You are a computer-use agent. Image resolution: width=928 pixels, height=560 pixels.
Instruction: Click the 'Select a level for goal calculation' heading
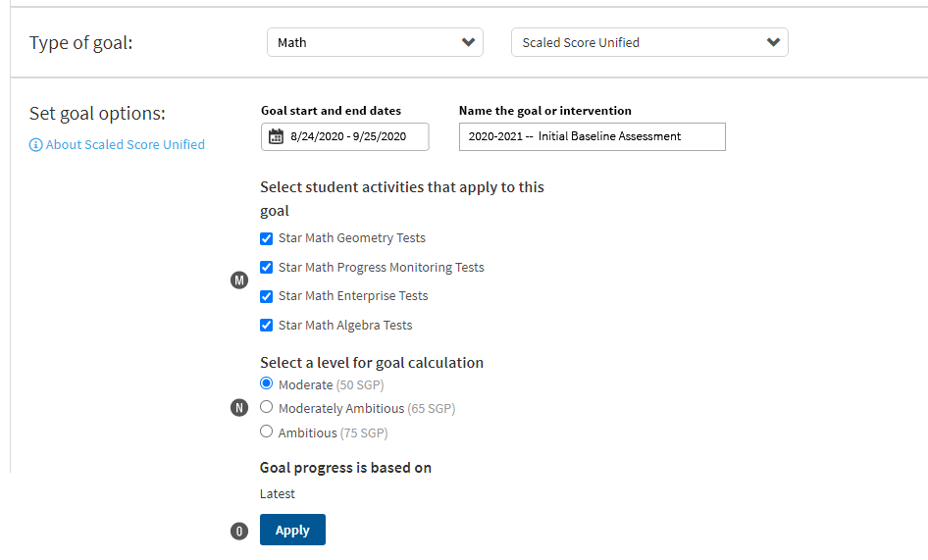(372, 363)
